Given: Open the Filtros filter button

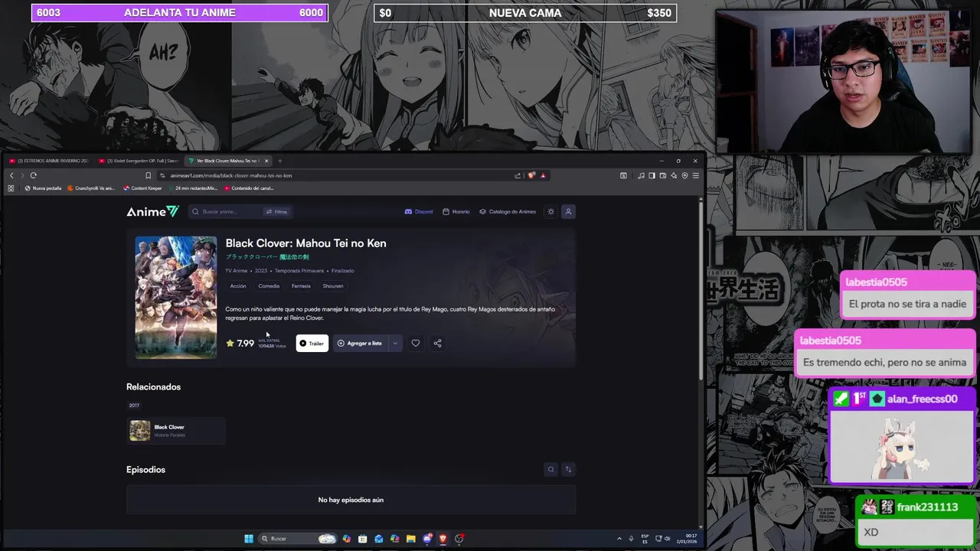Looking at the screenshot, I should pyautogui.click(x=276, y=212).
